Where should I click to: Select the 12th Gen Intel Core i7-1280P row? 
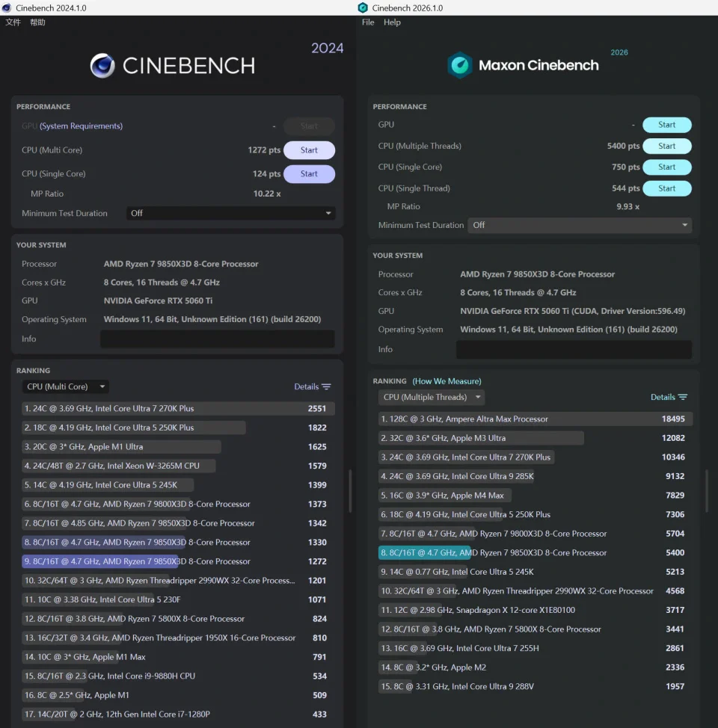point(178,714)
